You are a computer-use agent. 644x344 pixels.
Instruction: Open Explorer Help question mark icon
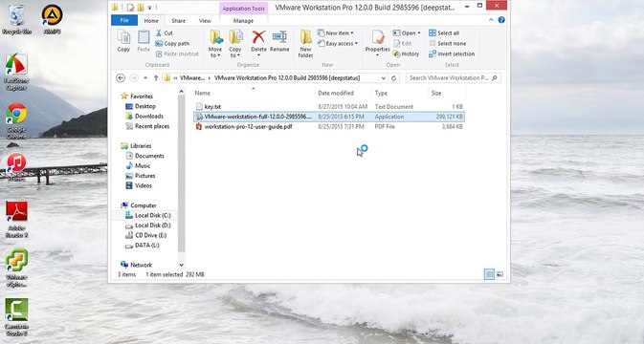(x=501, y=20)
